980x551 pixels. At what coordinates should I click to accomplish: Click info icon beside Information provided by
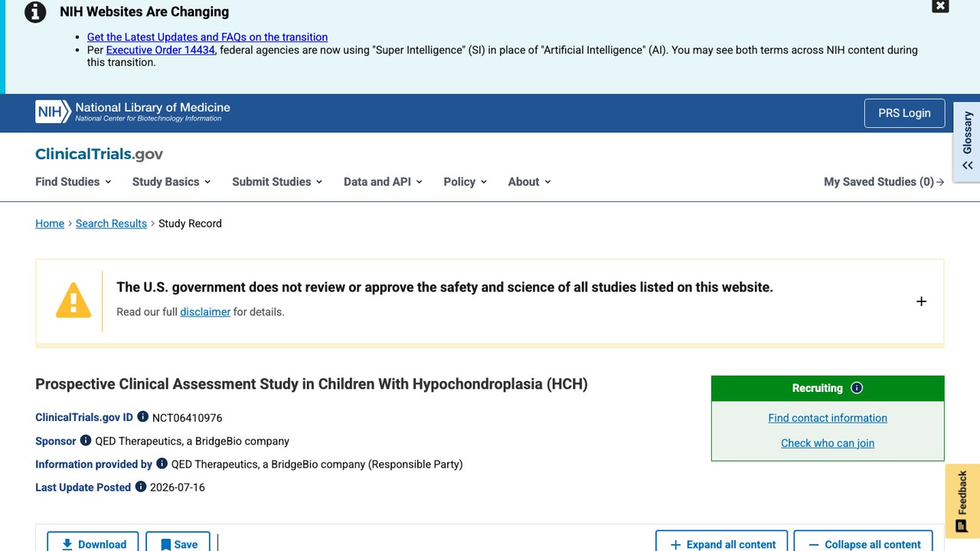162,464
